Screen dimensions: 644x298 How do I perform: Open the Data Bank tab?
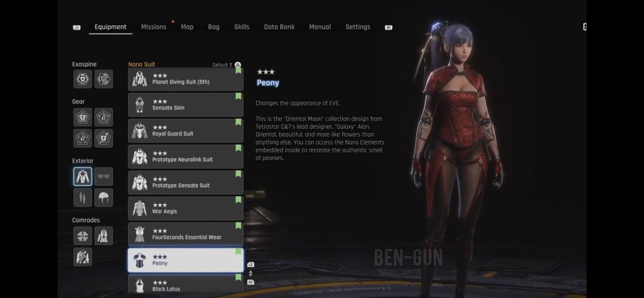tap(279, 27)
